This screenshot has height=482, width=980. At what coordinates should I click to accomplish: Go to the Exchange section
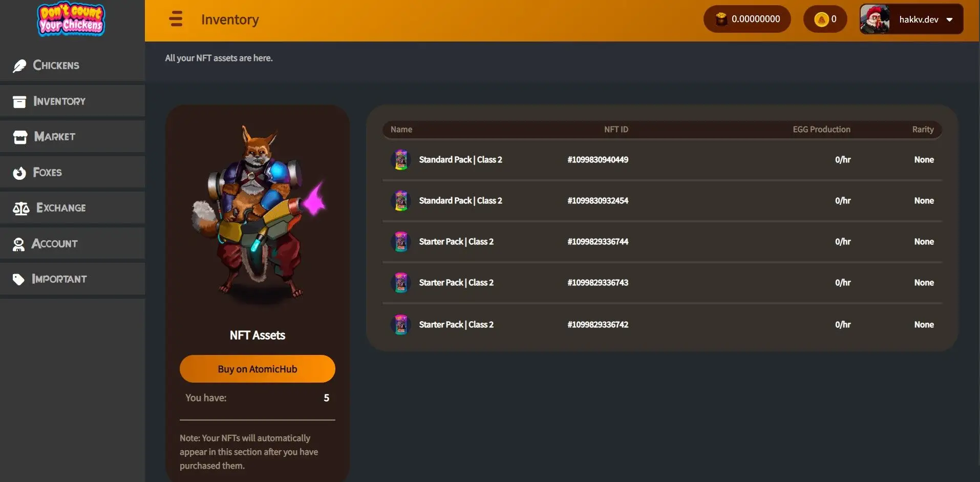tap(60, 208)
